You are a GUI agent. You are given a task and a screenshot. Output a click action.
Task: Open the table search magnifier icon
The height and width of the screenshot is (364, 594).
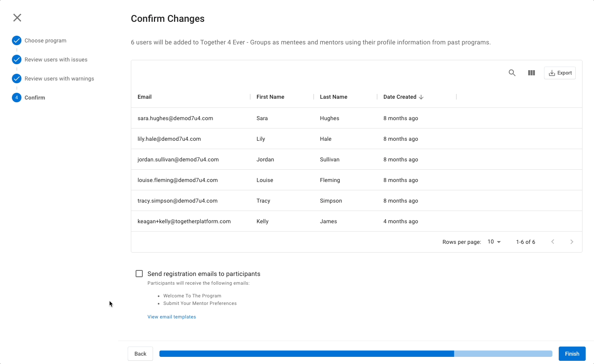coord(512,73)
